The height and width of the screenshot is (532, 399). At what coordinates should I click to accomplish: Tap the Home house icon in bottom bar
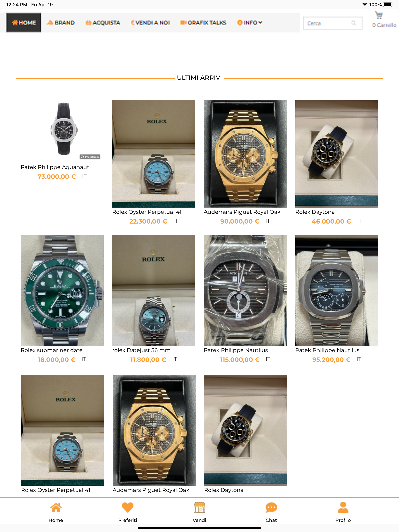[56, 507]
